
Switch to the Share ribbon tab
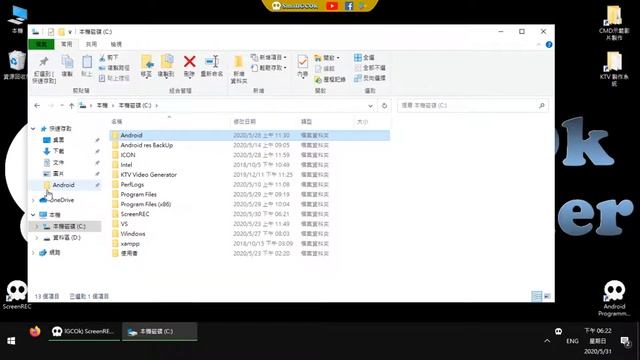(x=91, y=44)
